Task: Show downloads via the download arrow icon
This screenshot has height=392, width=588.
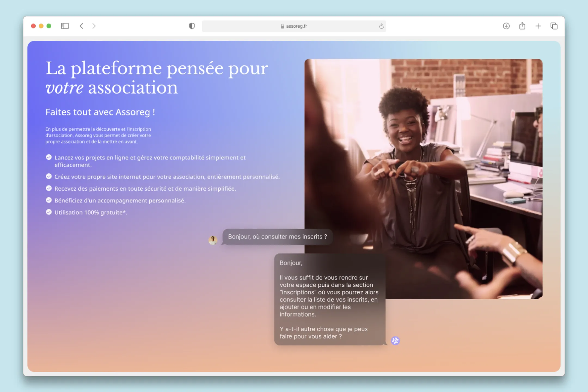Action: click(506, 26)
